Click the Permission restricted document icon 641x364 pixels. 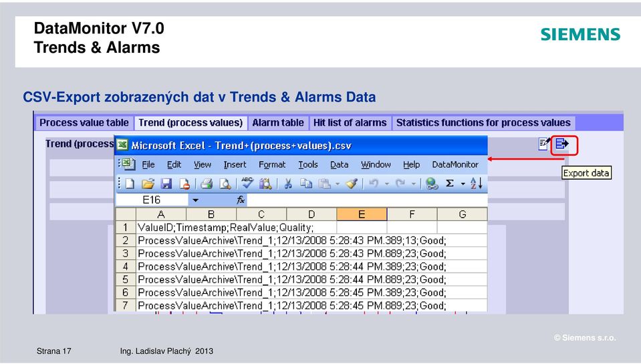point(184,184)
